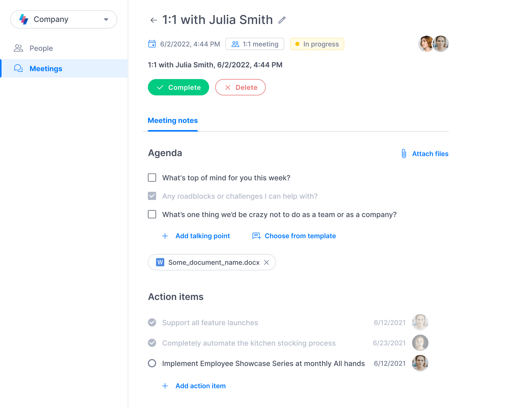532x408 pixels.
Task: Open the 1:1 meeting type selector
Action: 255,44
